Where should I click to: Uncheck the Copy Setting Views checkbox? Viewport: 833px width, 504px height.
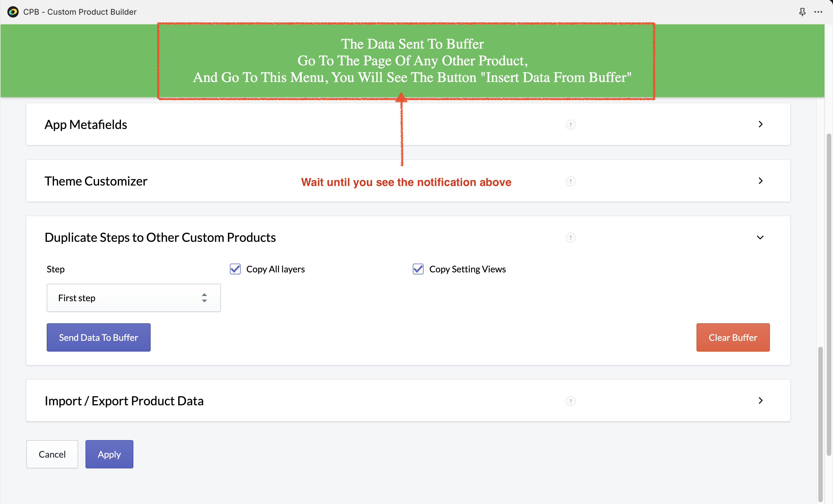pyautogui.click(x=418, y=269)
